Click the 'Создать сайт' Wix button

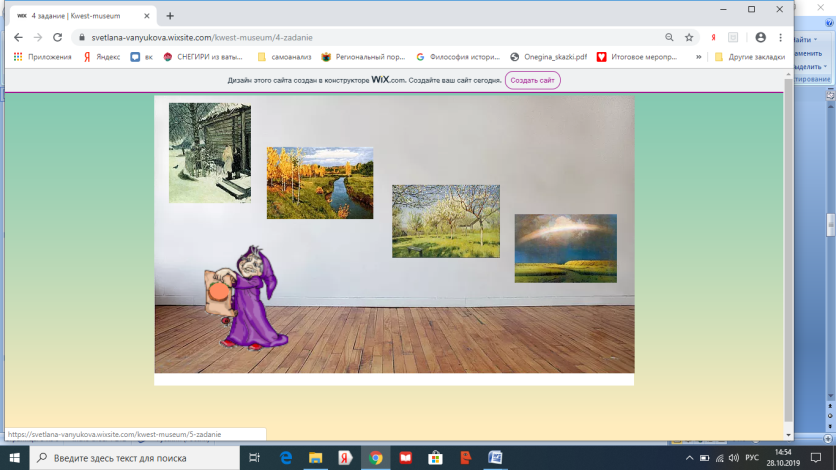[533, 80]
